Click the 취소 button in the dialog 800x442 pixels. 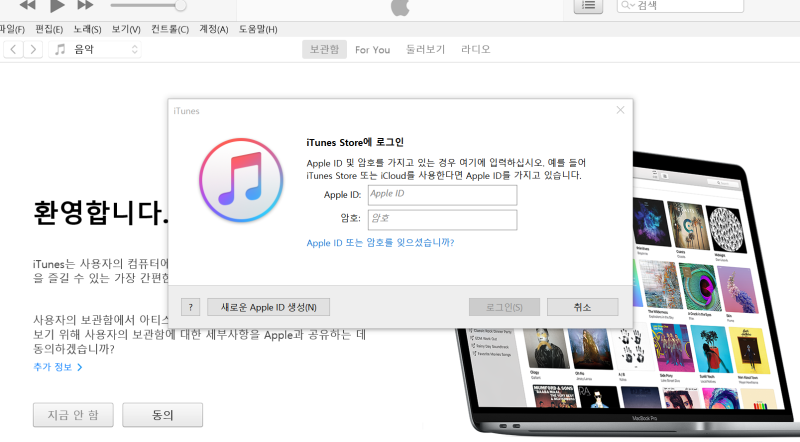(583, 307)
